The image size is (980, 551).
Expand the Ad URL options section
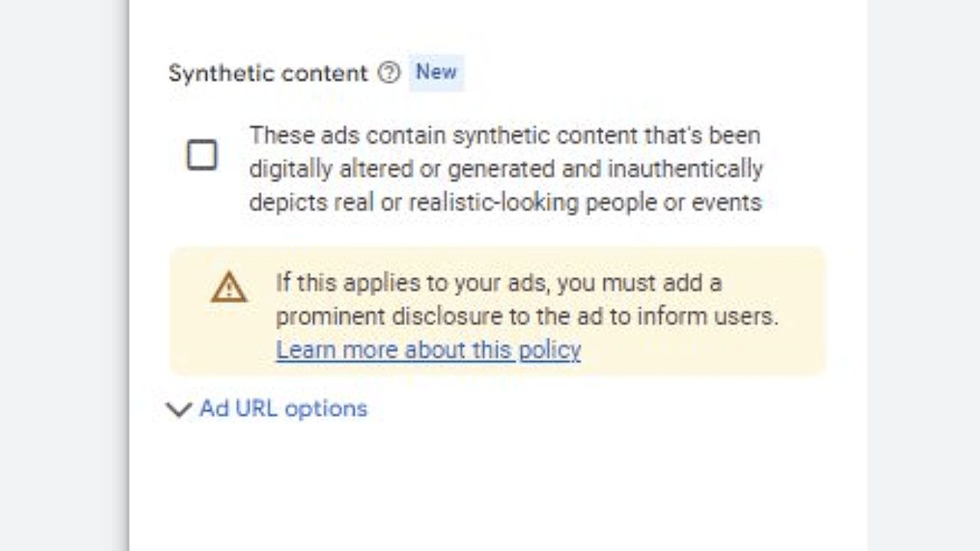point(283,409)
